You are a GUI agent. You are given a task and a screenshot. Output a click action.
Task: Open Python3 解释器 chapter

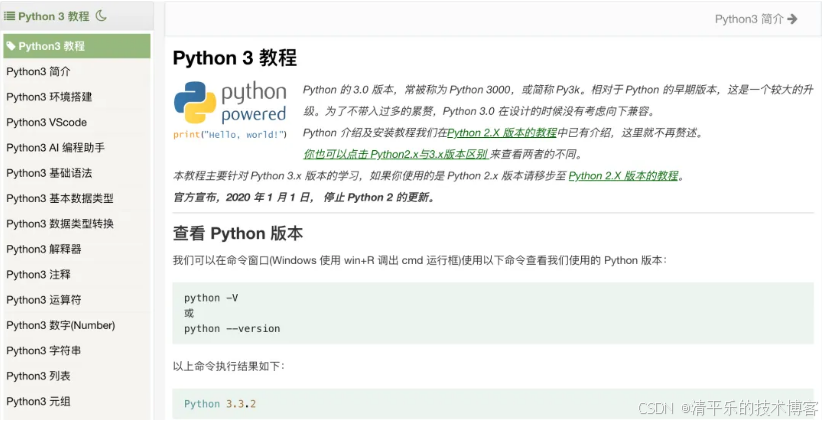tap(44, 249)
